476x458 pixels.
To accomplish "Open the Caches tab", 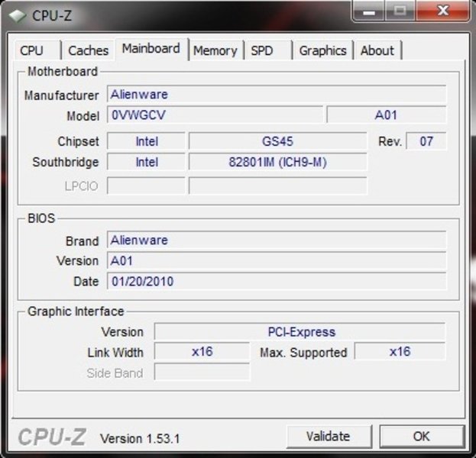I will 88,50.
